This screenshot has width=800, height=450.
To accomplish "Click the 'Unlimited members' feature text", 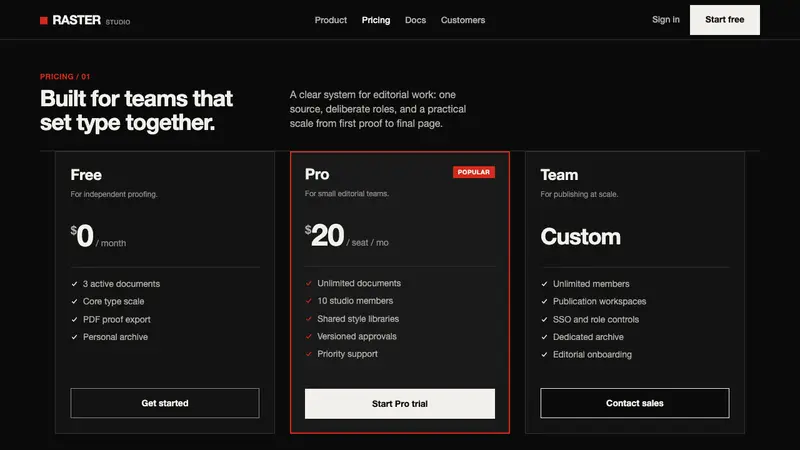I will (591, 284).
